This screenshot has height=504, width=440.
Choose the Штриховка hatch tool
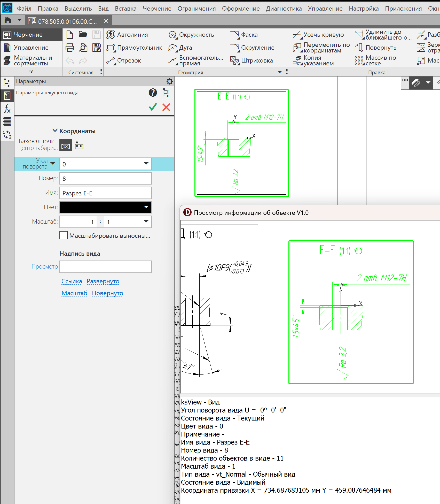coord(252,60)
